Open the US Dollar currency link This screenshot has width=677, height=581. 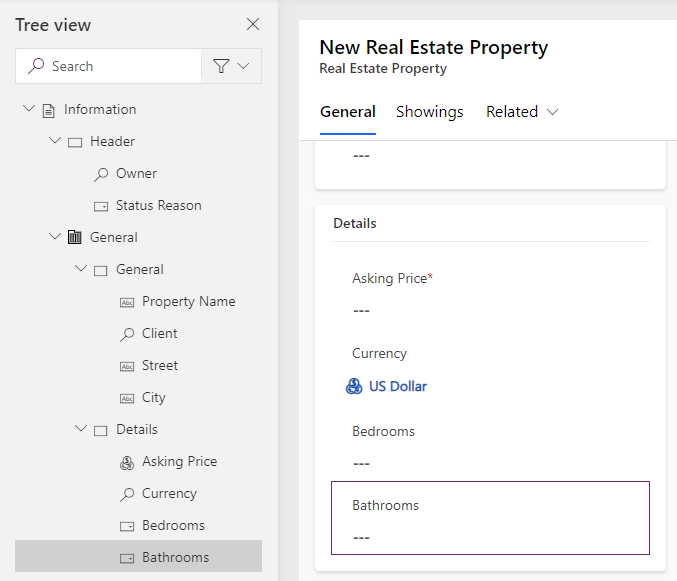pos(398,386)
